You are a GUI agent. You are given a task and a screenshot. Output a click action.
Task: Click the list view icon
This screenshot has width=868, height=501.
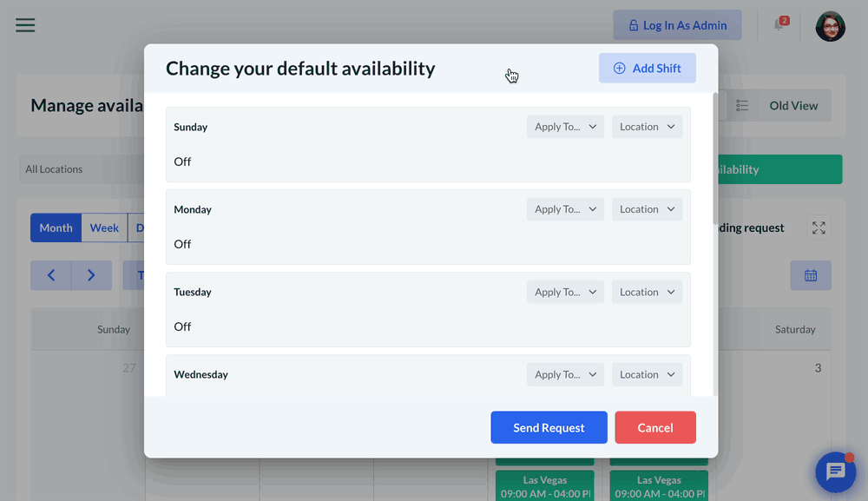click(742, 106)
